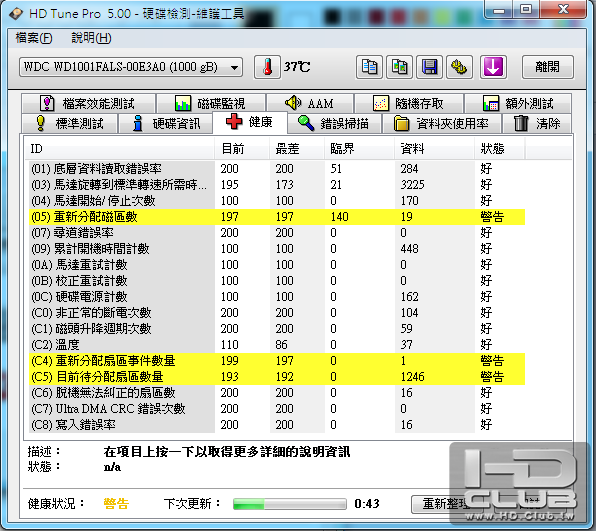Click data value 3225 in row 03
The height and width of the screenshot is (531, 596).
pyautogui.click(x=412, y=185)
